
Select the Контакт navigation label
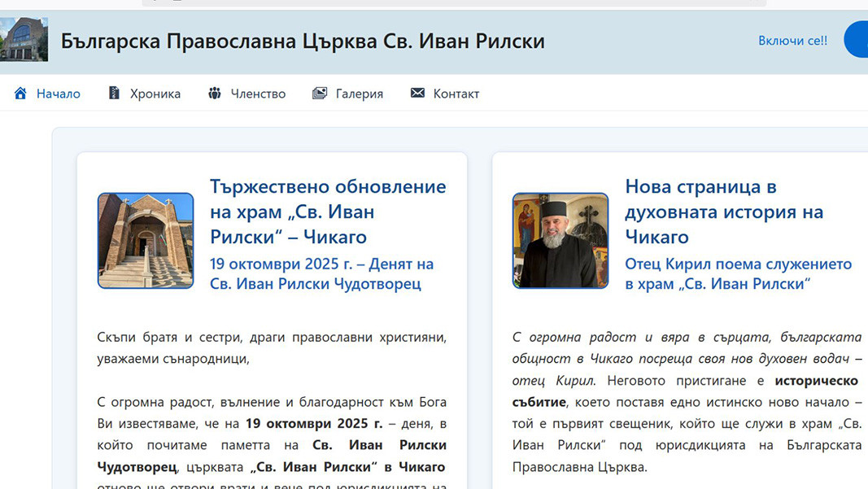(x=456, y=94)
